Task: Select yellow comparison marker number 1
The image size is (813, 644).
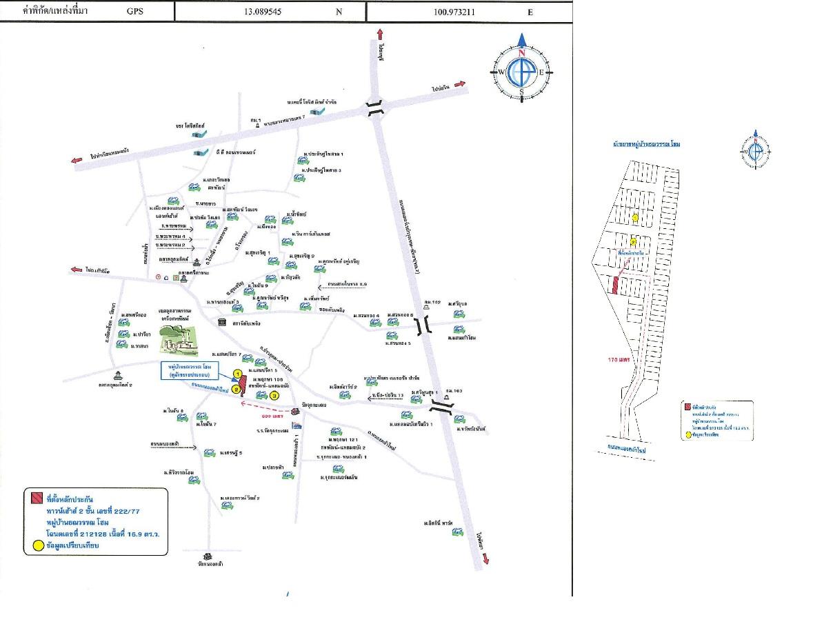Action: pyautogui.click(x=238, y=374)
